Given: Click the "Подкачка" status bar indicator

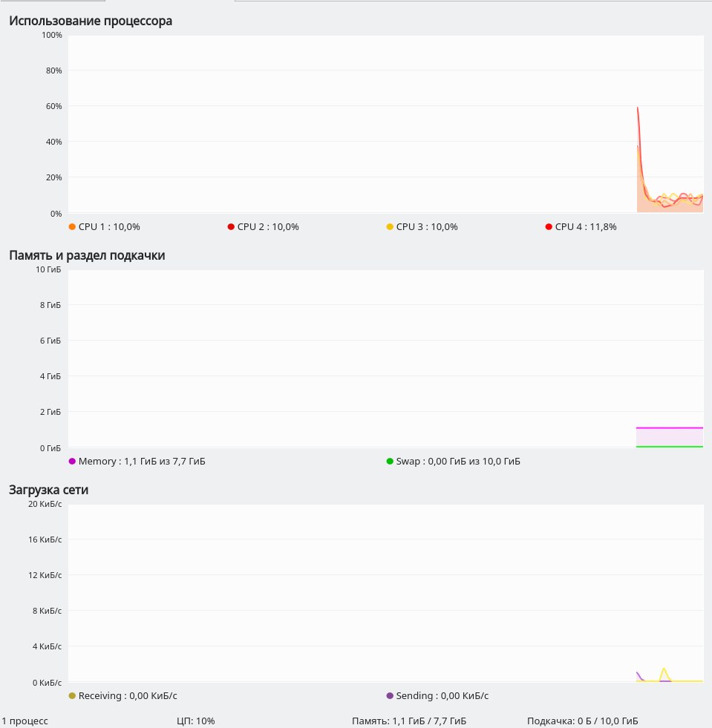Looking at the screenshot, I should click(582, 721).
